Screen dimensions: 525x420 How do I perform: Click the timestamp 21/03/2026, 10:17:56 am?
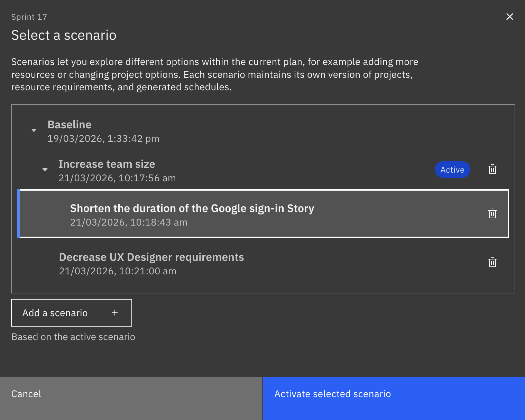(x=117, y=178)
